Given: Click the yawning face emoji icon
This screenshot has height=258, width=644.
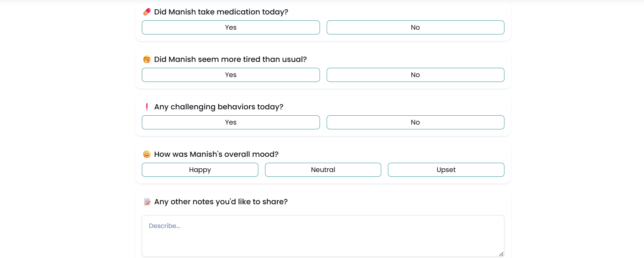Looking at the screenshot, I should (x=147, y=59).
